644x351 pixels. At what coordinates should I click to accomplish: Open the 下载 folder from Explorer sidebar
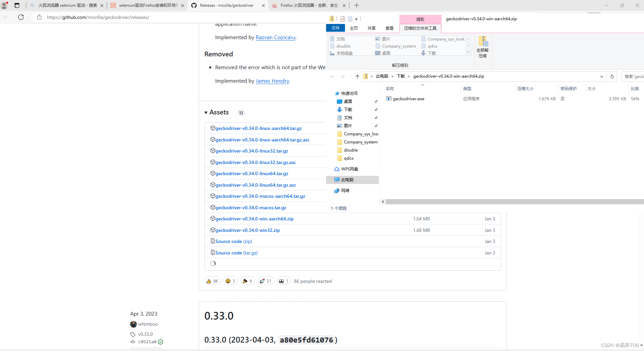click(348, 109)
